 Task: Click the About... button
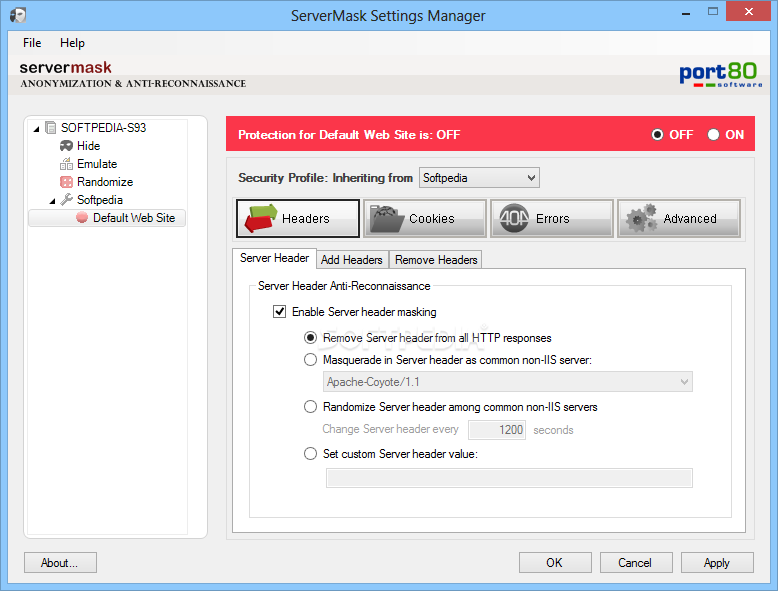(x=60, y=563)
